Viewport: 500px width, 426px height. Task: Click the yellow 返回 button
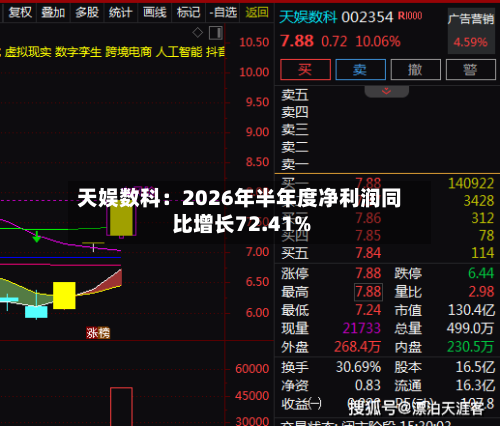[x=257, y=13]
